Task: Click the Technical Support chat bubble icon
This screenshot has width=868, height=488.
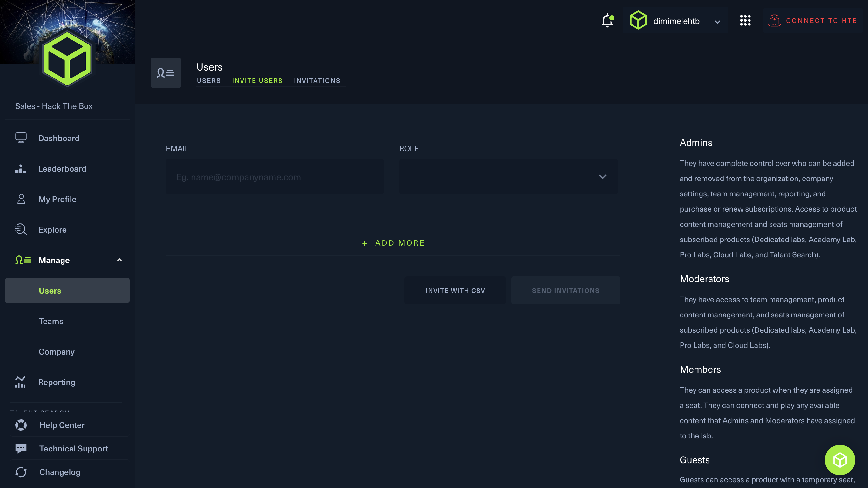Action: (21, 448)
